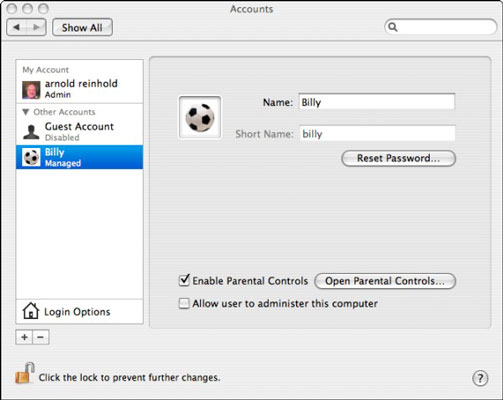
Task: Click the red close window button
Action: tap(12, 9)
